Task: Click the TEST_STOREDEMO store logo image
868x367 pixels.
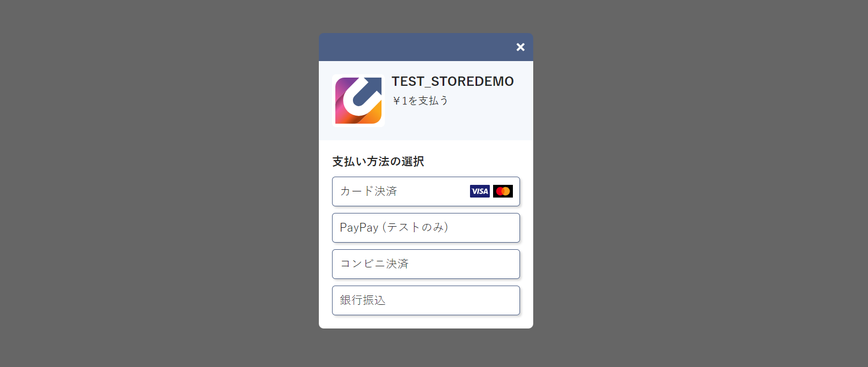Action: [358, 101]
